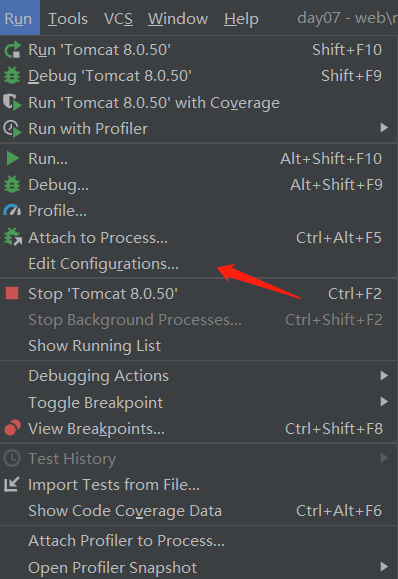This screenshot has width=398, height=579.
Task: Click the Debug 'Tomcat 8.0.50' bug icon
Action: click(12, 76)
